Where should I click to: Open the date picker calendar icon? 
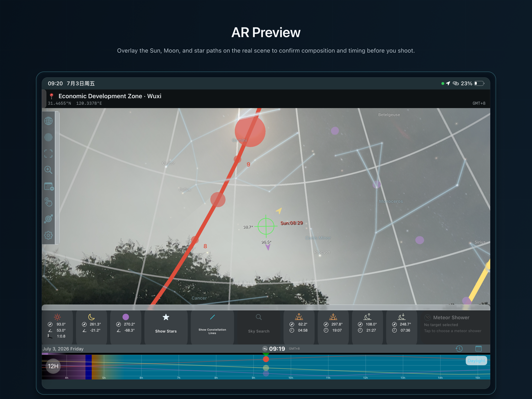(x=479, y=349)
